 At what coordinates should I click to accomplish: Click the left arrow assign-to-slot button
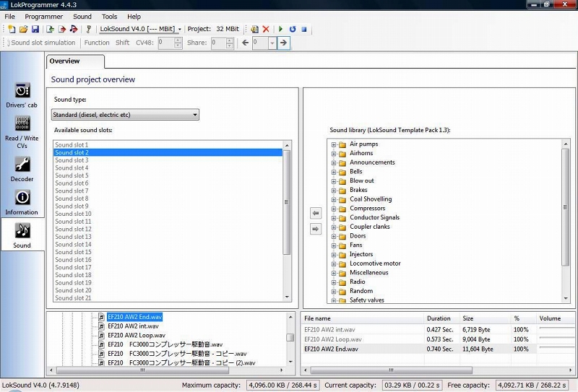click(316, 213)
